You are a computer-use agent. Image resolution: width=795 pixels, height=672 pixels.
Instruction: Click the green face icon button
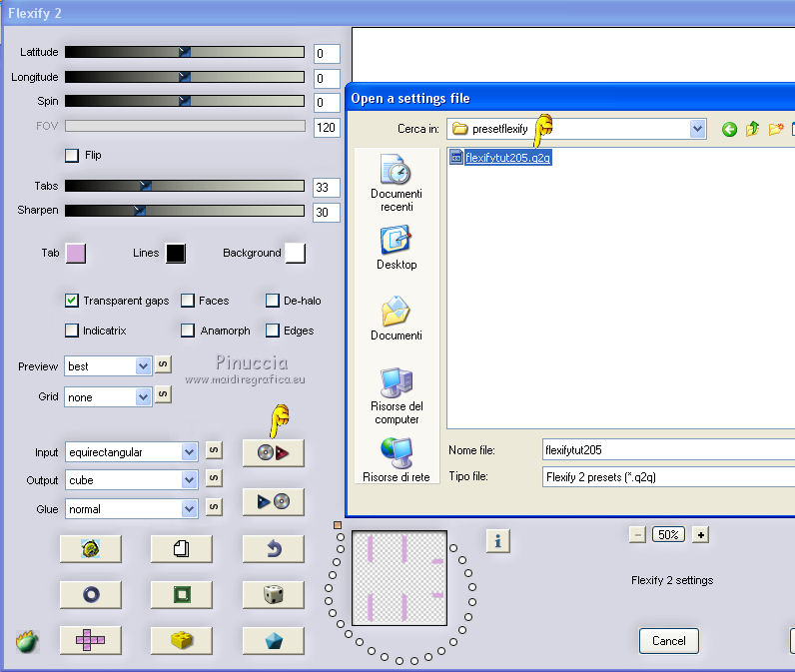[91, 549]
